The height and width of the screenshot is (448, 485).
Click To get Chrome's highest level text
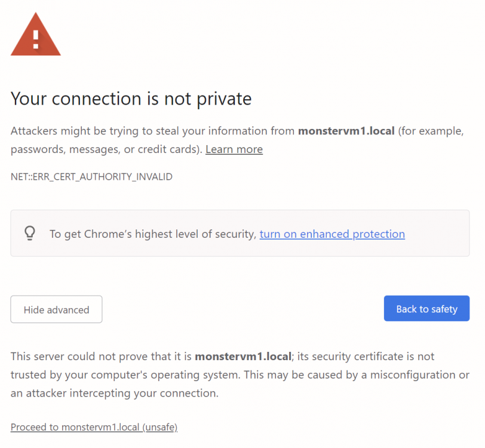click(153, 234)
